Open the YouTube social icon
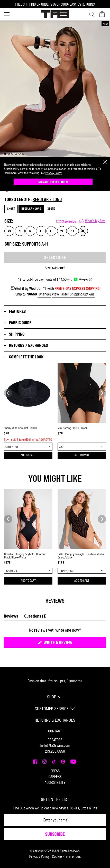 73,762
